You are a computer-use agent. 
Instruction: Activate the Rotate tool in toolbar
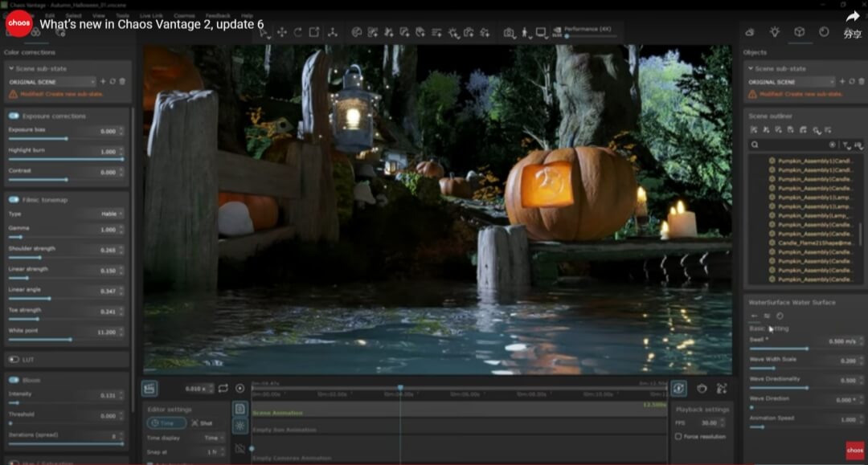coord(298,33)
